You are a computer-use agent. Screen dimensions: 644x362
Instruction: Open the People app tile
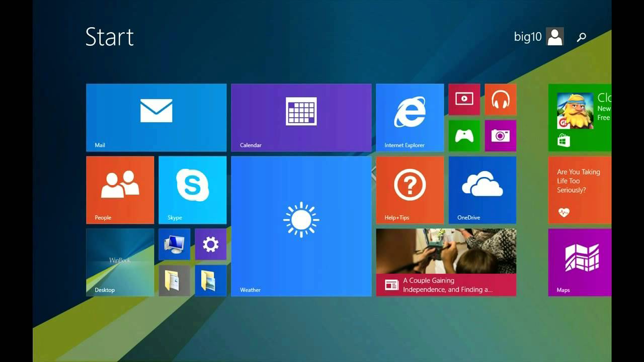click(x=120, y=190)
